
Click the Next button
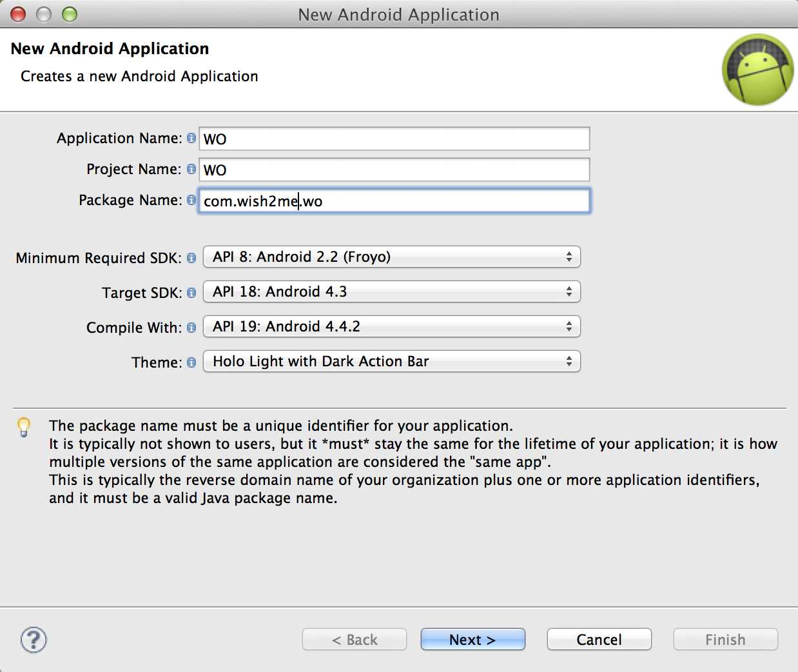pos(473,640)
